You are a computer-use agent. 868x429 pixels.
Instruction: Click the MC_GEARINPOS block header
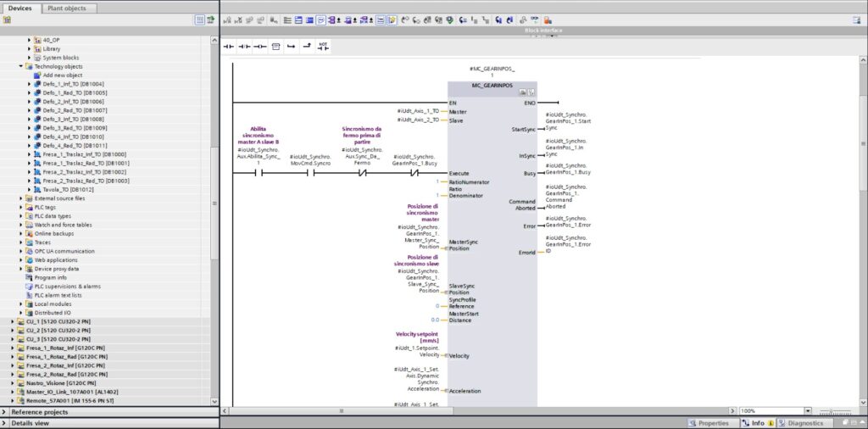pos(492,86)
